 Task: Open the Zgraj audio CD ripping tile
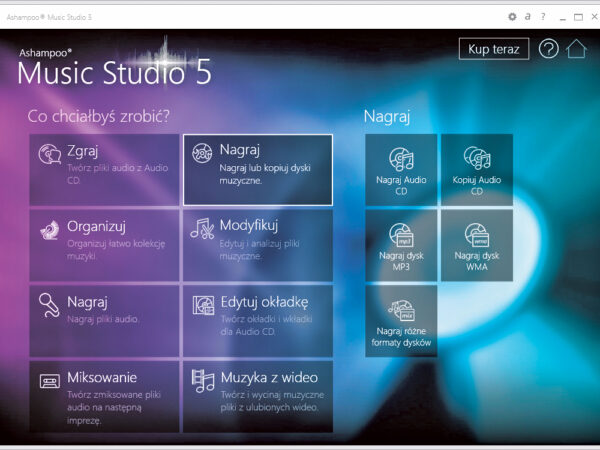104,170
